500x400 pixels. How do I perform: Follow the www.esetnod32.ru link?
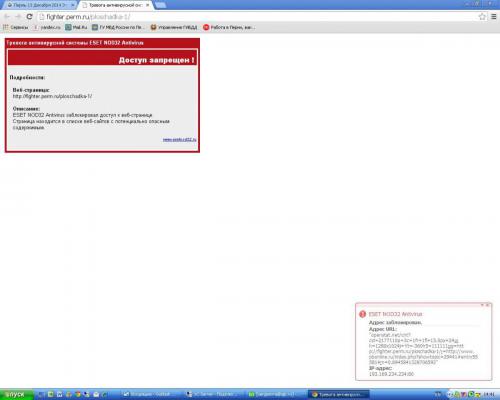pyautogui.click(x=179, y=140)
